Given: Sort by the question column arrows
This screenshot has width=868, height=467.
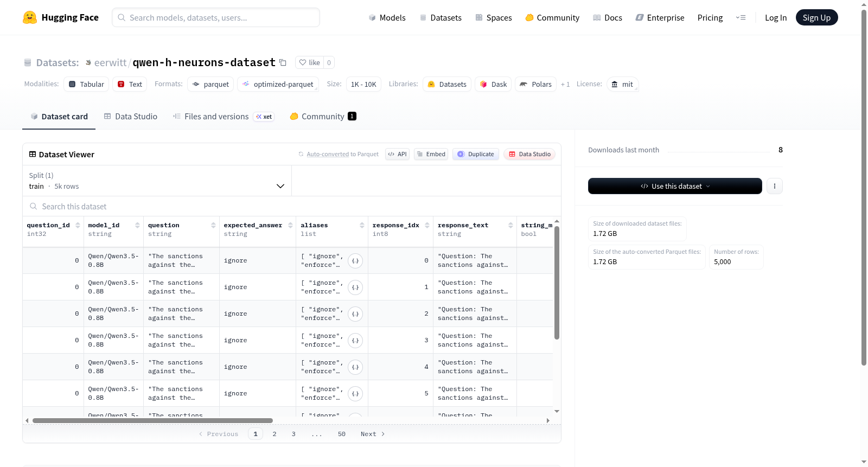Looking at the screenshot, I should point(213,225).
